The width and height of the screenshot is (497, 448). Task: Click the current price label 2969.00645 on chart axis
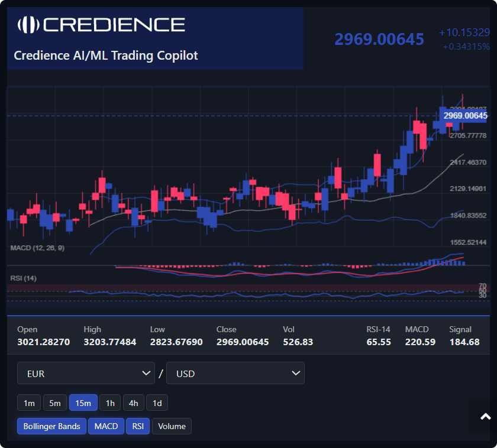(x=465, y=116)
